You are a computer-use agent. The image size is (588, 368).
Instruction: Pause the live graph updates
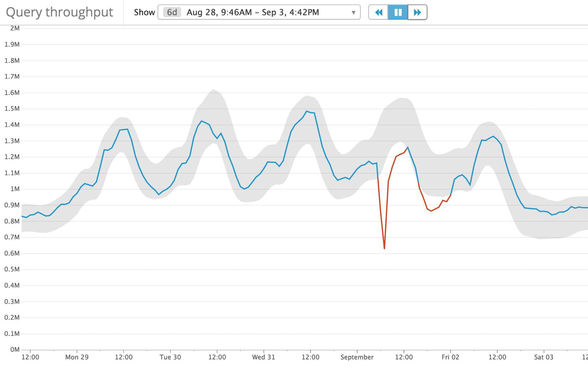398,12
